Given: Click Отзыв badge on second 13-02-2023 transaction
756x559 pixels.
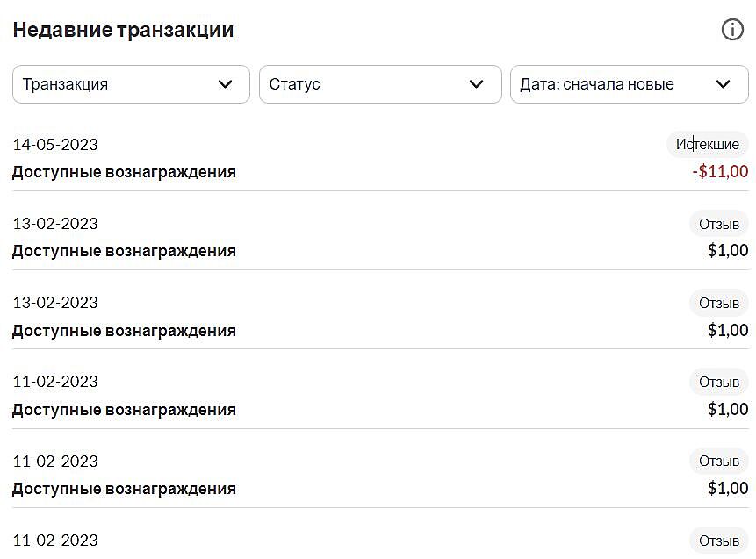Looking at the screenshot, I should click(x=719, y=303).
